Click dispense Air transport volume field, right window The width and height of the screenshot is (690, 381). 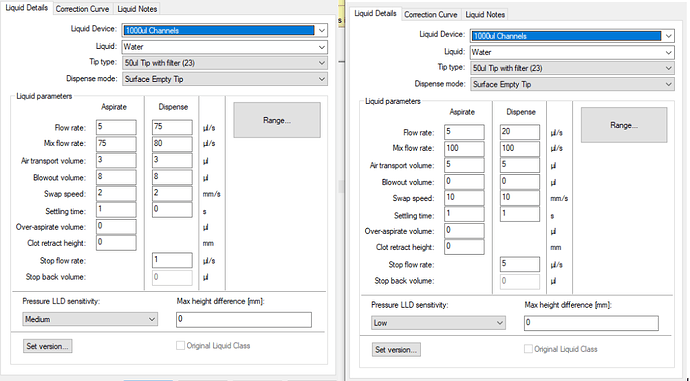tap(520, 165)
